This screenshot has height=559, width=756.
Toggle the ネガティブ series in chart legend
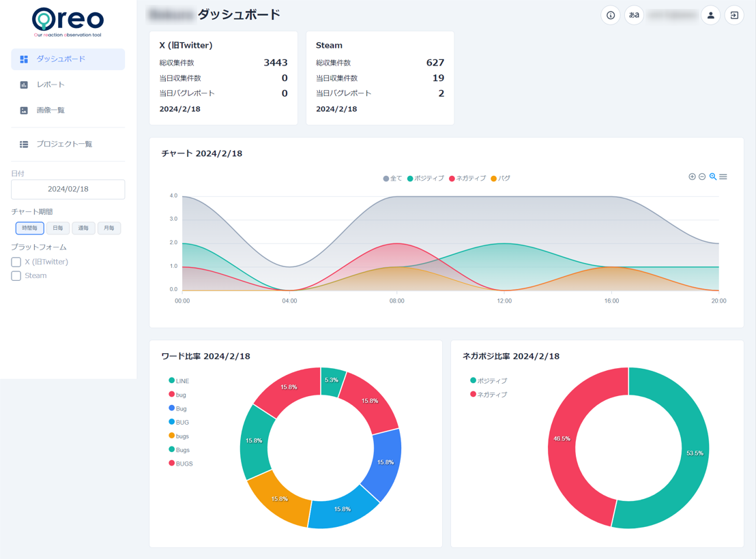click(x=467, y=179)
